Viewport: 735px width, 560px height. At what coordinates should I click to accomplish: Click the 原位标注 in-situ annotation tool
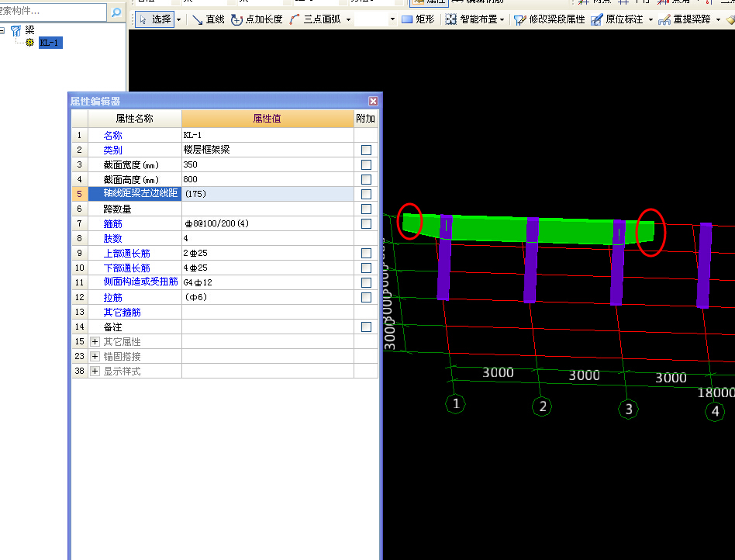pos(617,19)
